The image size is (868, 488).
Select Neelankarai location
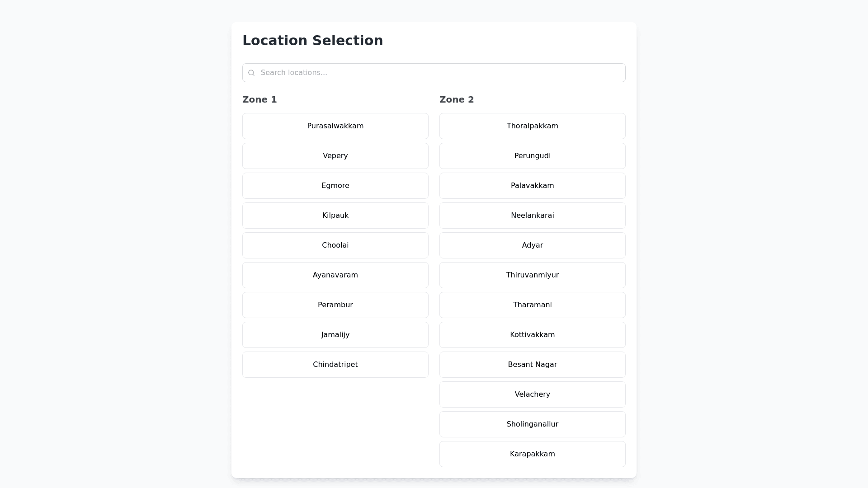pyautogui.click(x=532, y=216)
